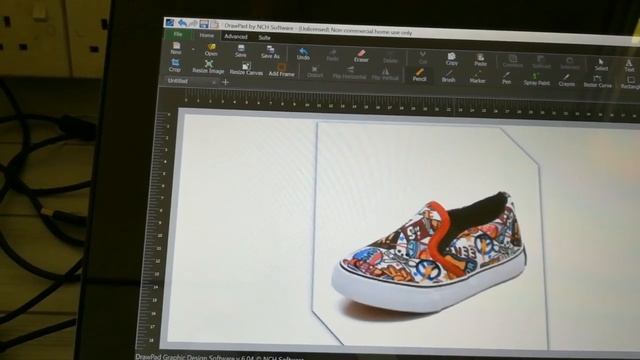This screenshot has width=640, height=360.
Task: Click Flip Vertical in the toolbar
Action: click(x=385, y=74)
